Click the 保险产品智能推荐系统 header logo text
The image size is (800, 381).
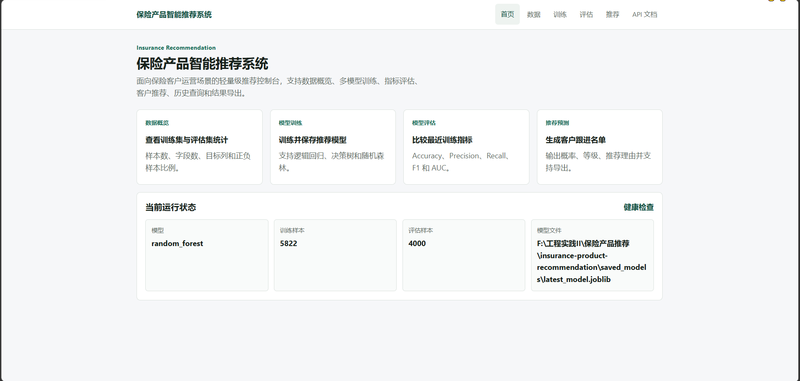(174, 14)
